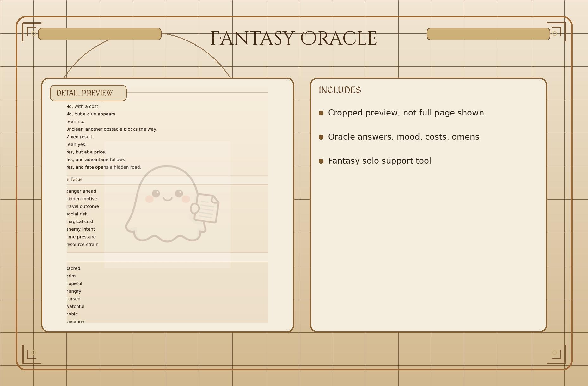Click the 'hidden motive' entry
This screenshot has width=588, height=386.
point(82,199)
